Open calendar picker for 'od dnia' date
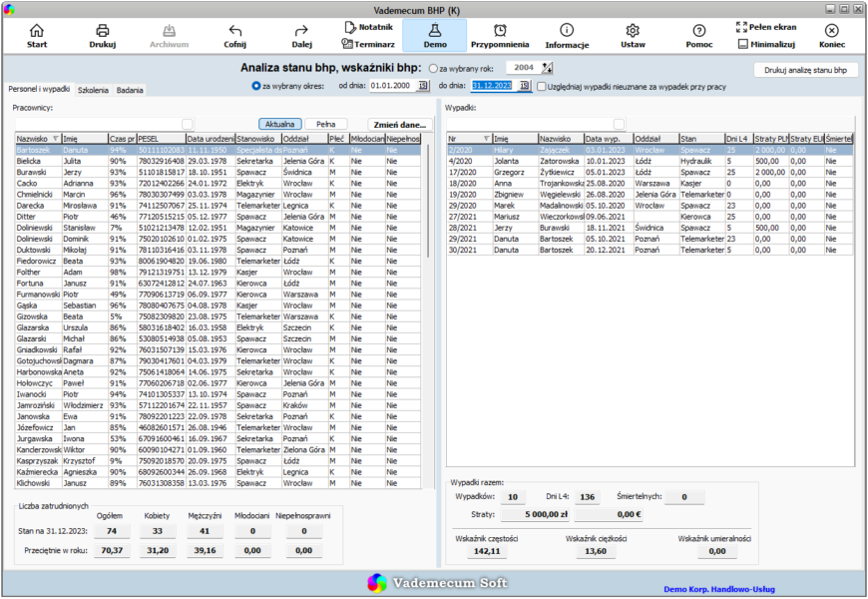Viewport: 868px width, 599px height. (x=423, y=86)
